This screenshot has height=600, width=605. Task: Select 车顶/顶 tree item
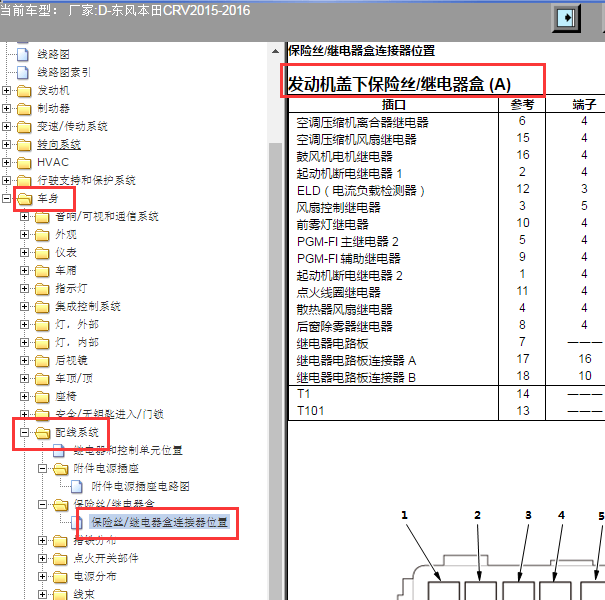tap(74, 379)
